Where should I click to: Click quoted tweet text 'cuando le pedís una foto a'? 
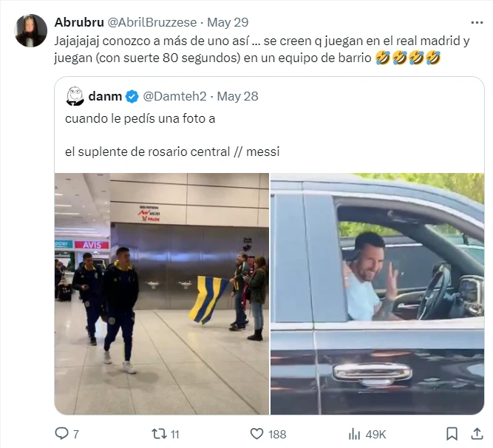tap(140, 118)
